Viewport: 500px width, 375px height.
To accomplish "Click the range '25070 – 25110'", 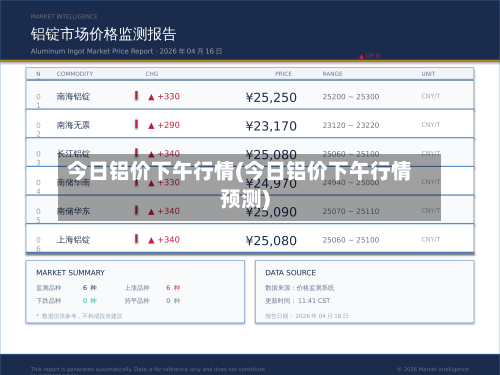I will pyautogui.click(x=351, y=211).
